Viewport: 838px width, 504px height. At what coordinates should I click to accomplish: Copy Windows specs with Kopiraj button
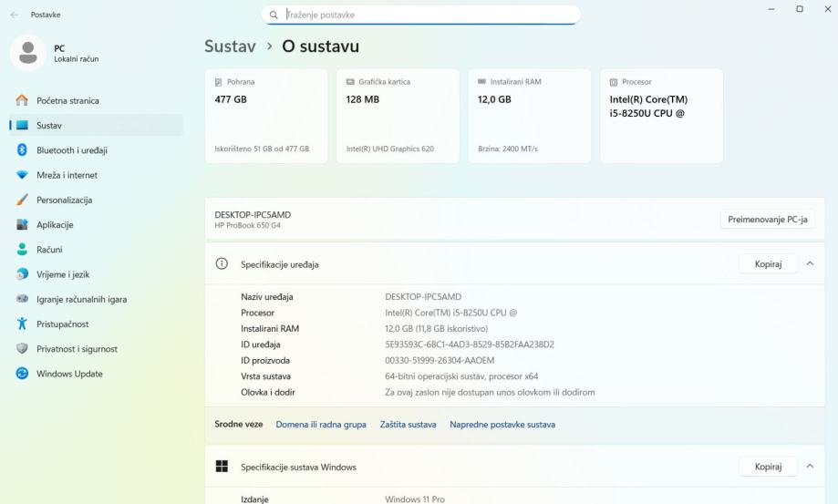[768, 467]
